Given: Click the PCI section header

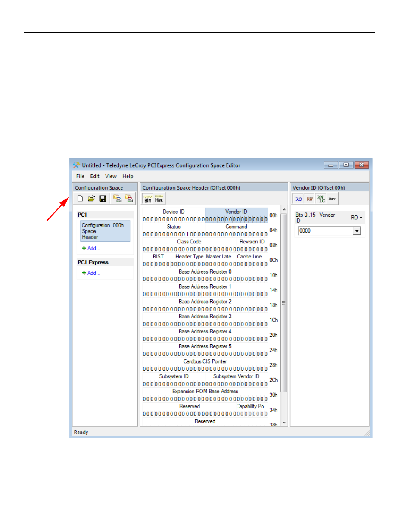Looking at the screenshot, I should (x=105, y=215).
